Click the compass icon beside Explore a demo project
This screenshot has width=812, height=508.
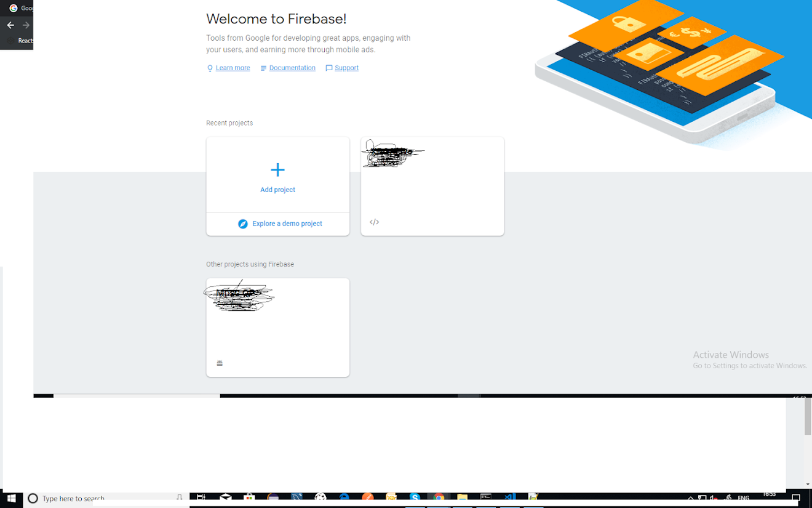[x=243, y=224]
